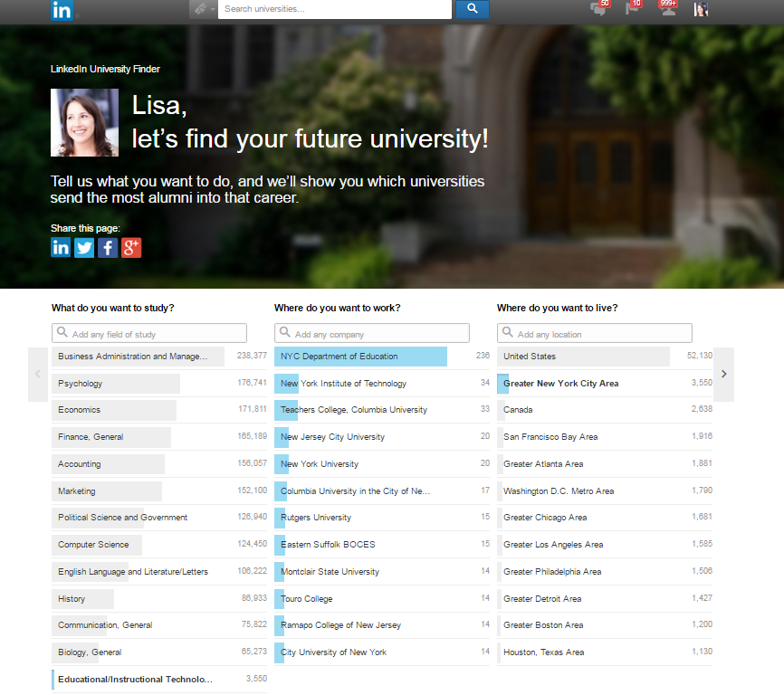
Task: Select History field of study
Action: 159,598
